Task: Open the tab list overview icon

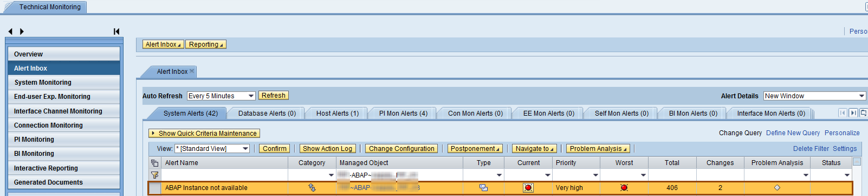Action: pyautogui.click(x=864, y=113)
